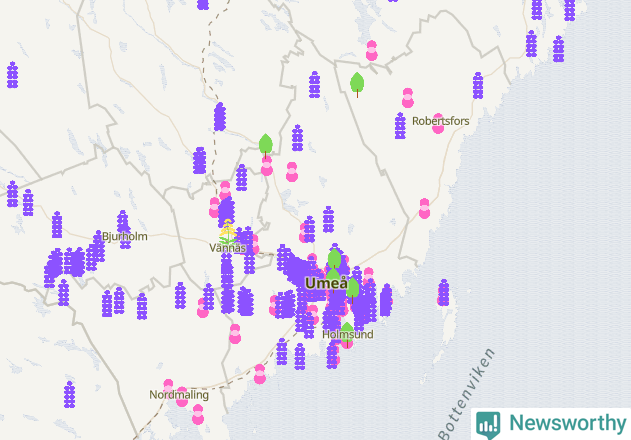This screenshot has height=440, width=631.
Task: Open the lone pink marker east of the Vännäs-north tree
Action: point(292,172)
